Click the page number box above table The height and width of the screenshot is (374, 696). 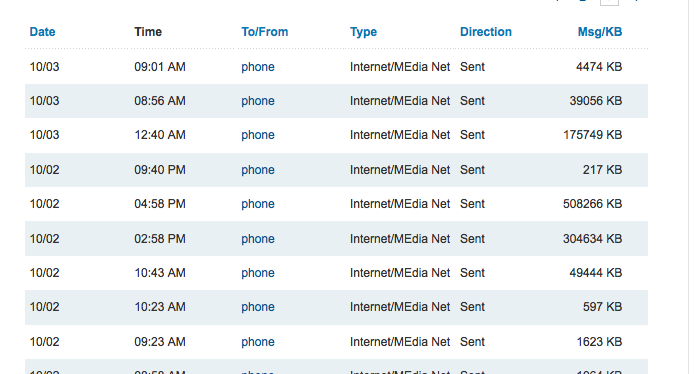(x=609, y=2)
